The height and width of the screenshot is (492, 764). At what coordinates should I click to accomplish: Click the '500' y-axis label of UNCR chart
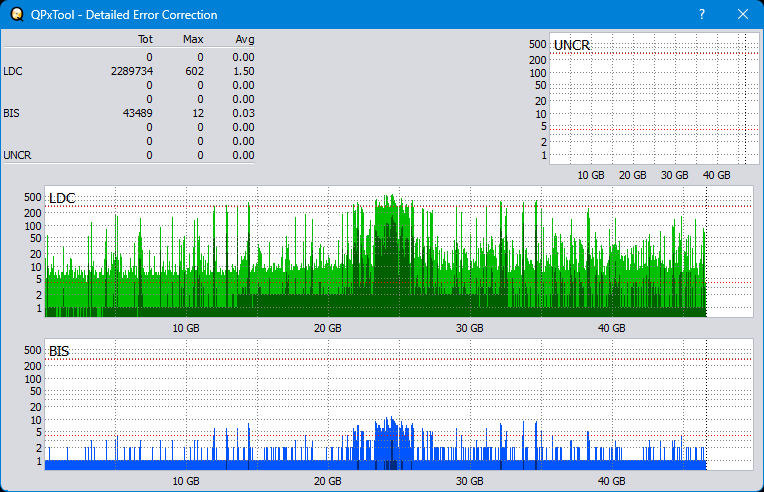(x=537, y=44)
